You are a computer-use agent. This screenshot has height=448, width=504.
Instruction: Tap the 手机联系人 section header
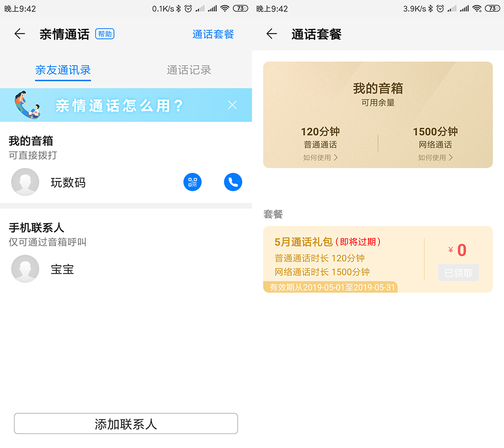(36, 228)
